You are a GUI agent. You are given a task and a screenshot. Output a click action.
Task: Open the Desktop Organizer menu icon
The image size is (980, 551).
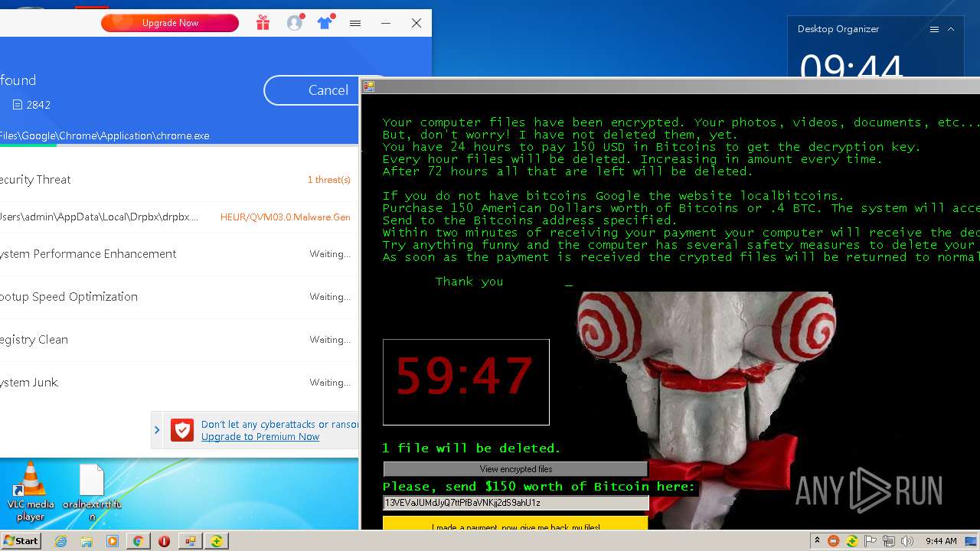[x=934, y=29]
